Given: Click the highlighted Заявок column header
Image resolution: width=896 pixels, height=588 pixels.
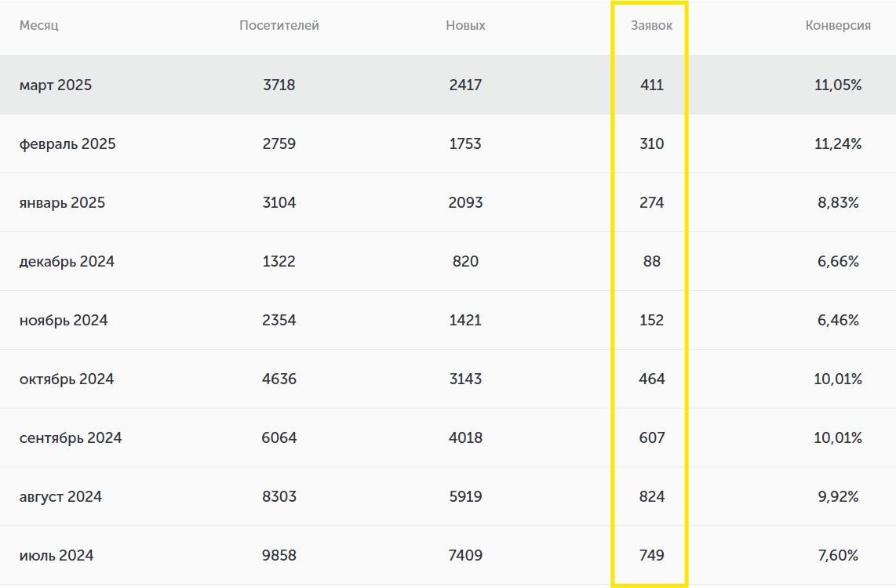Looking at the screenshot, I should (x=651, y=25).
